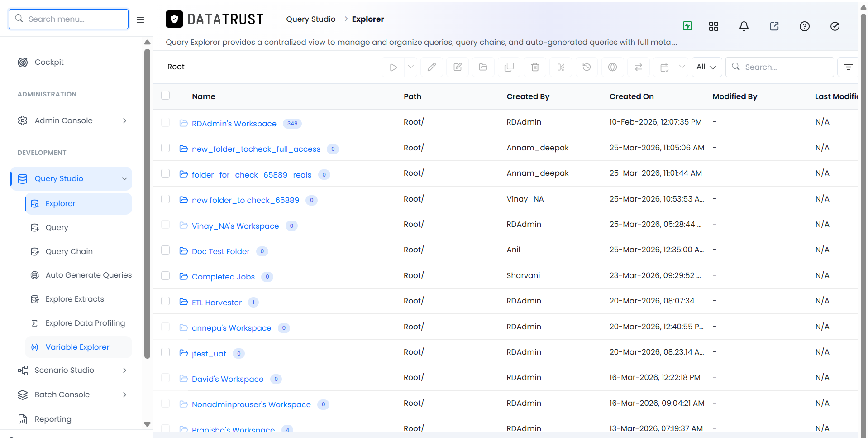
Task: Tick the checkbox for new_folder_tocheck_full_access
Action: [x=166, y=148]
